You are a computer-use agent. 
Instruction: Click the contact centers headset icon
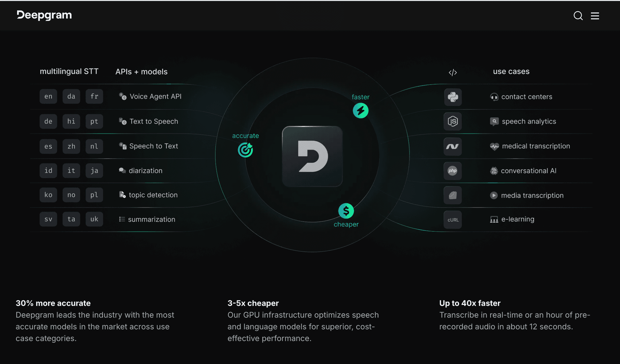[494, 97]
